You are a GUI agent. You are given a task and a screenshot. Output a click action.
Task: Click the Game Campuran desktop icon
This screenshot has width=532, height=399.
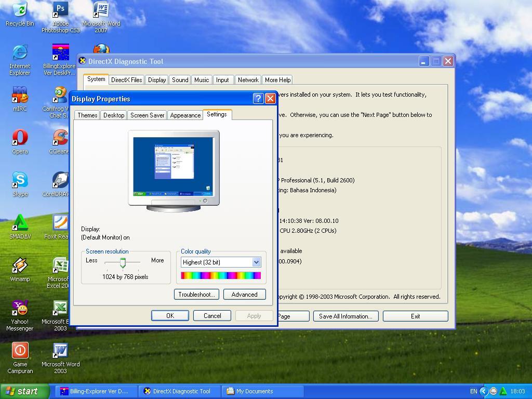pyautogui.click(x=20, y=358)
